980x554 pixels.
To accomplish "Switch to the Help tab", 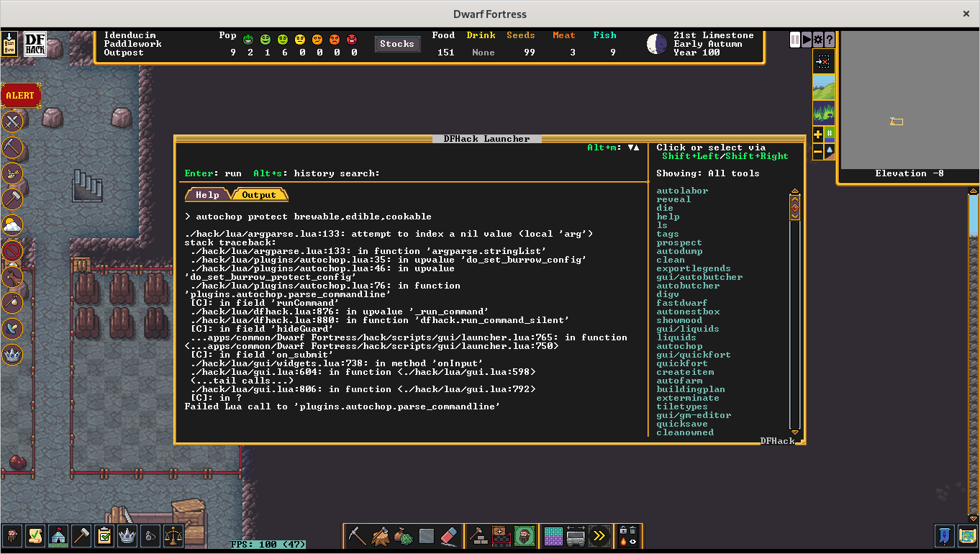I will point(207,195).
